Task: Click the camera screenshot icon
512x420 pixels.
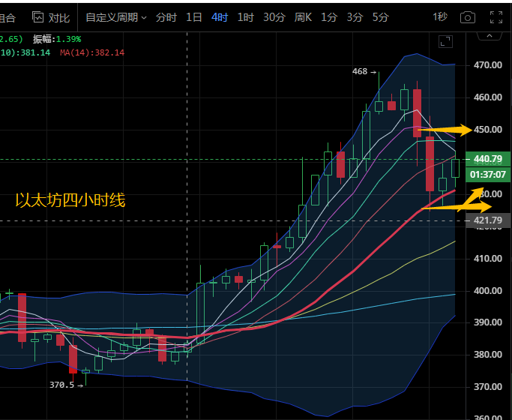Action: [468, 16]
